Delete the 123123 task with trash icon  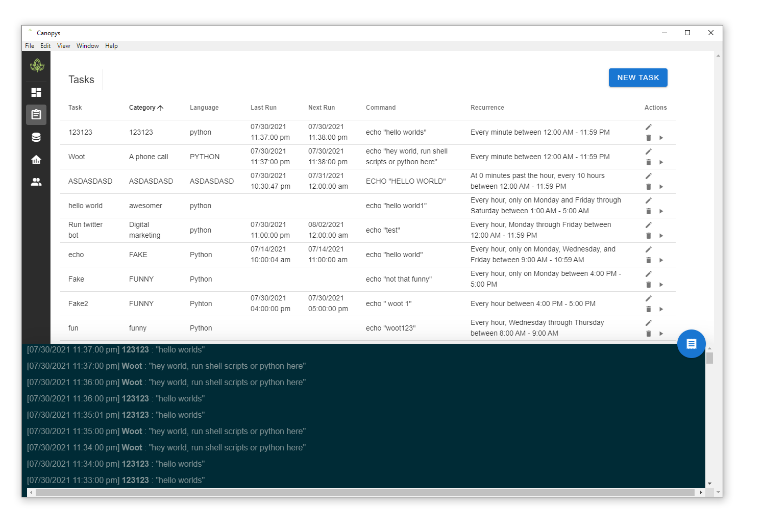[x=649, y=138]
